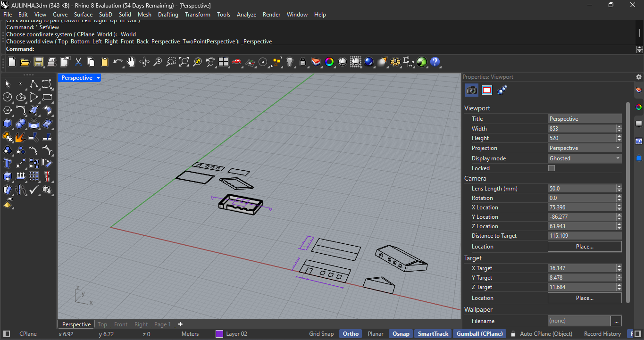This screenshot has height=340, width=644.
Task: Click the Wallpaper filename browse button
Action: [616, 321]
